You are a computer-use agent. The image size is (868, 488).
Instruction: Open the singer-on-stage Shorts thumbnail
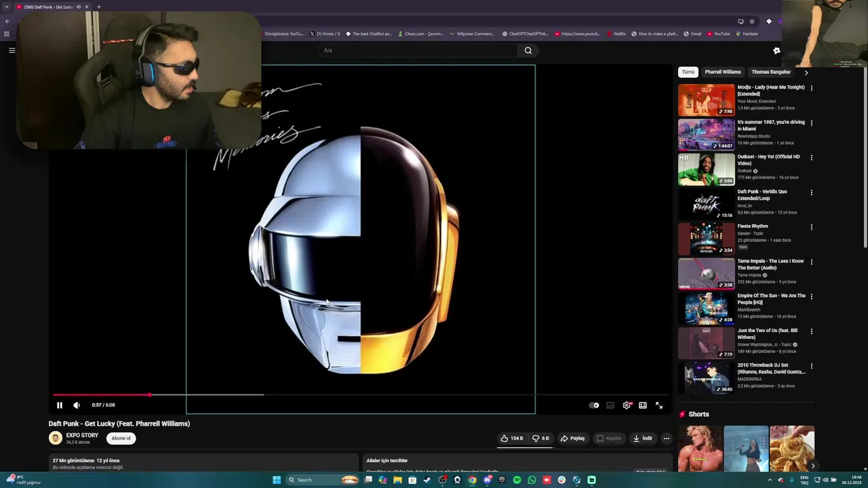(x=746, y=449)
